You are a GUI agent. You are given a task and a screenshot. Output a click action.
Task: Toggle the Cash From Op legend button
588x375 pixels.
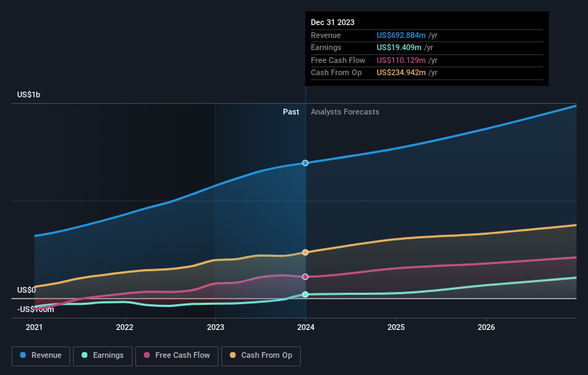pyautogui.click(x=261, y=356)
